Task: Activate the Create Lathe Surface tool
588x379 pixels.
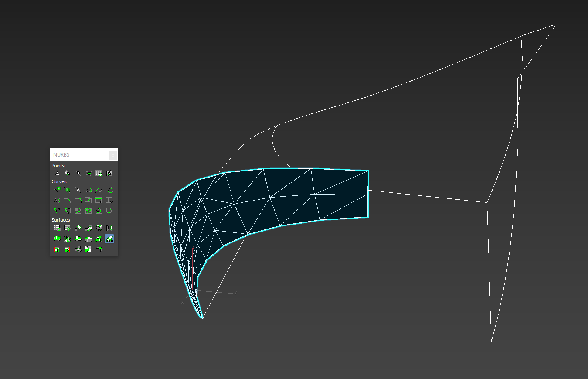Action: pyautogui.click(x=68, y=239)
